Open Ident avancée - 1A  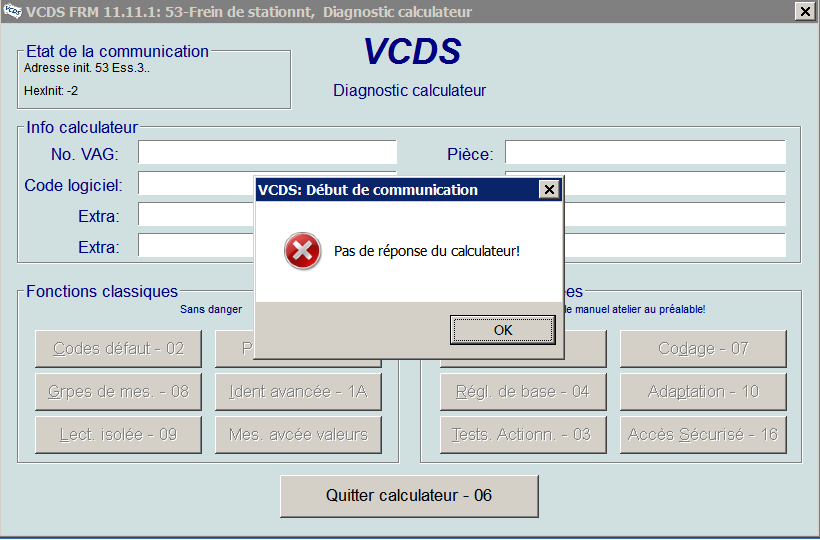(298, 392)
